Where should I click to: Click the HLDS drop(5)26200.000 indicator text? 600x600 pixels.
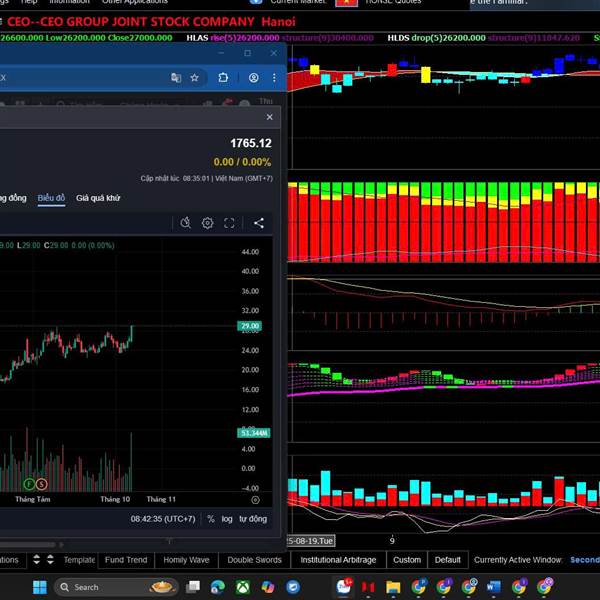[436, 38]
